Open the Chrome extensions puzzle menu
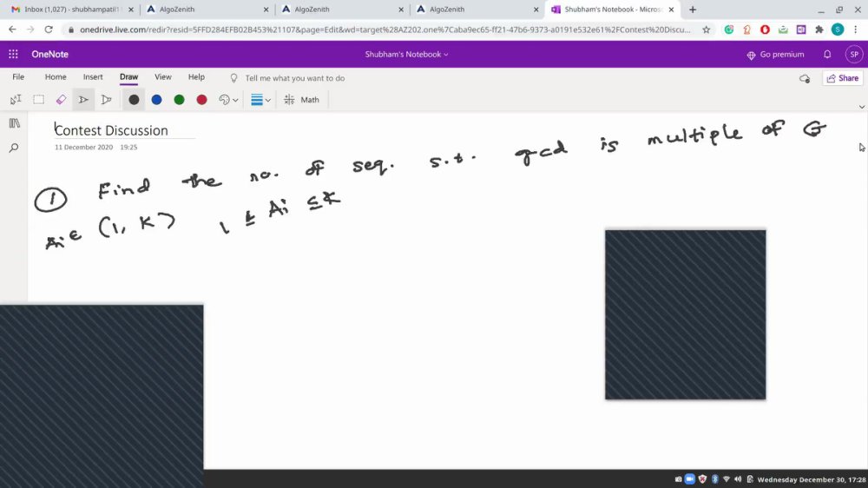868x488 pixels. click(819, 30)
